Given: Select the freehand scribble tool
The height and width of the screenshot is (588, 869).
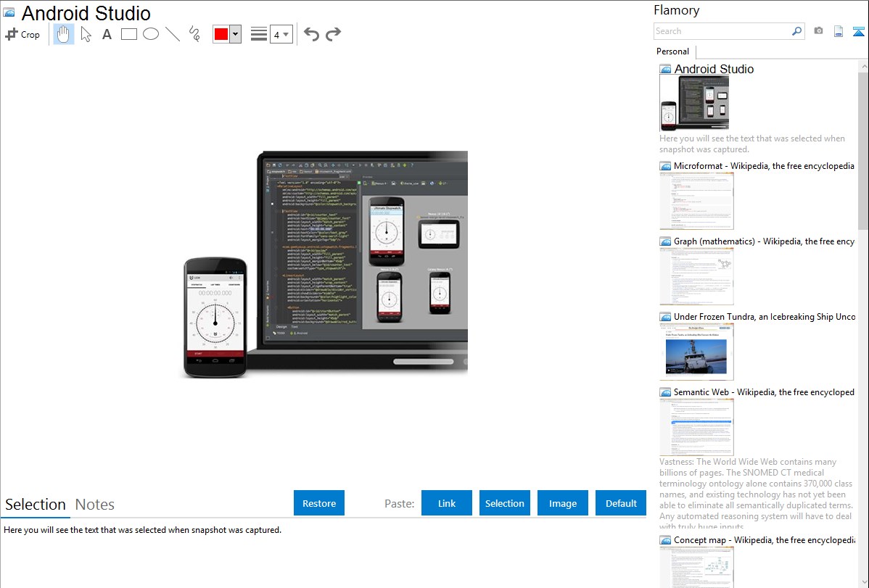Looking at the screenshot, I should [194, 34].
